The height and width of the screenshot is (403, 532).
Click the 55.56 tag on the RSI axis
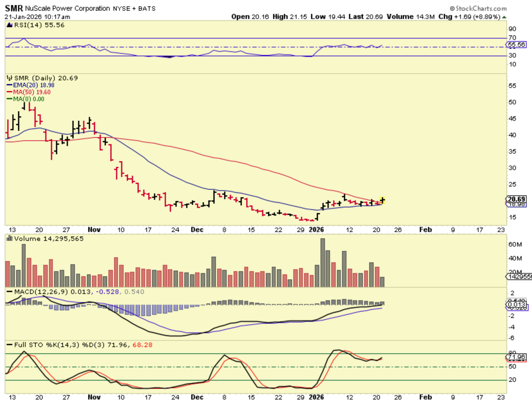coord(517,45)
